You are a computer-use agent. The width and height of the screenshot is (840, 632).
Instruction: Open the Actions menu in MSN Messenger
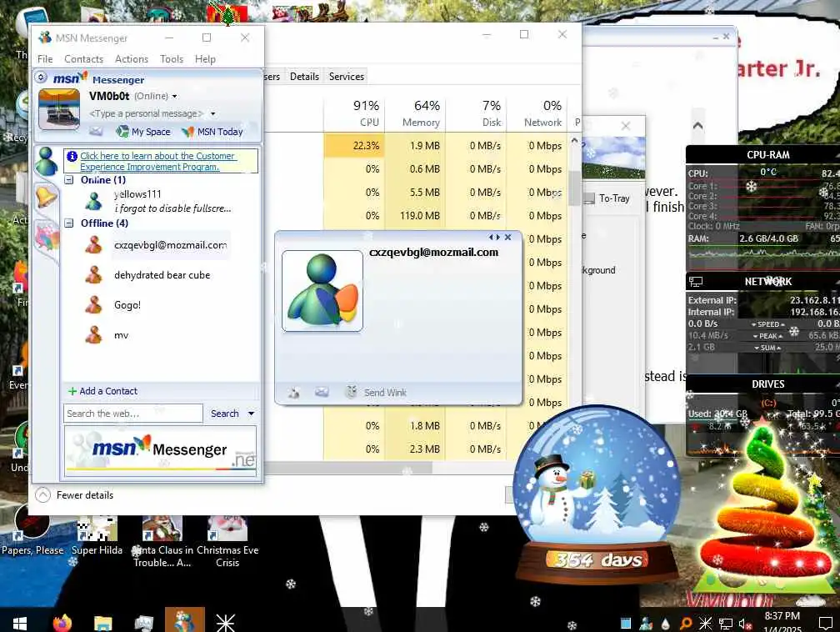click(132, 59)
